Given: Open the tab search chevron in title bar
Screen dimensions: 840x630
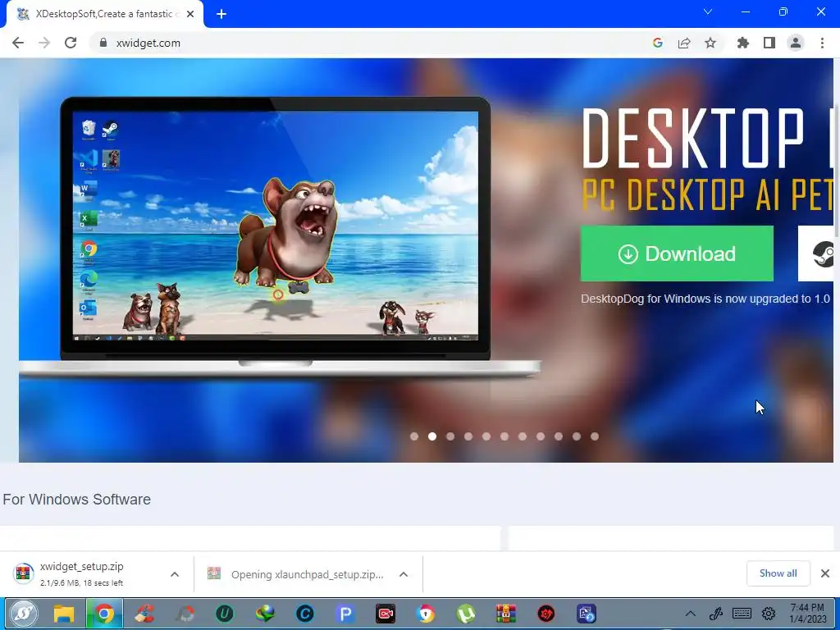Looking at the screenshot, I should 708,11.
